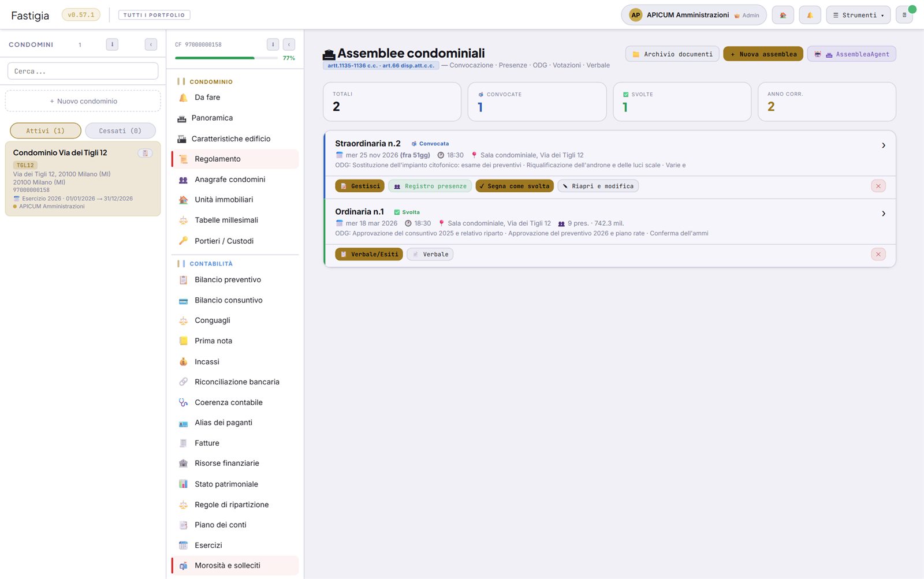The width and height of the screenshot is (924, 579).
Task: Open notifications with the bell icon
Action: [810, 15]
